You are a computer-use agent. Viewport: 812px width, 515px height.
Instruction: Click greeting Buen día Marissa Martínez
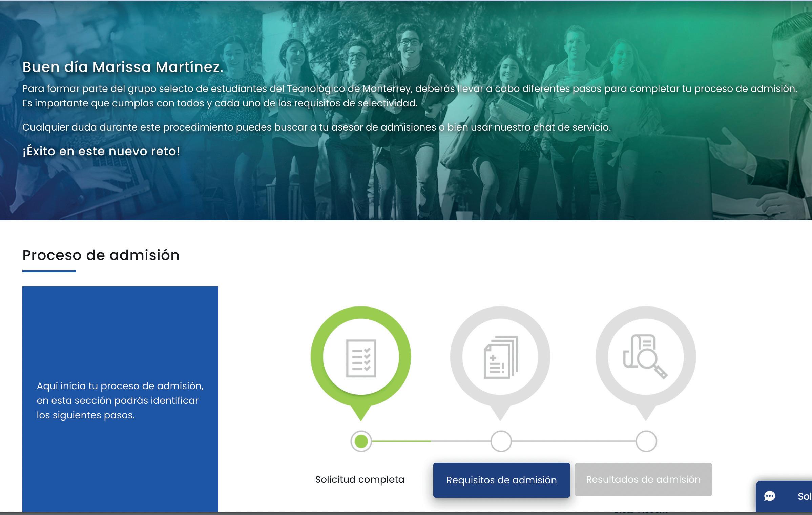[x=123, y=67]
